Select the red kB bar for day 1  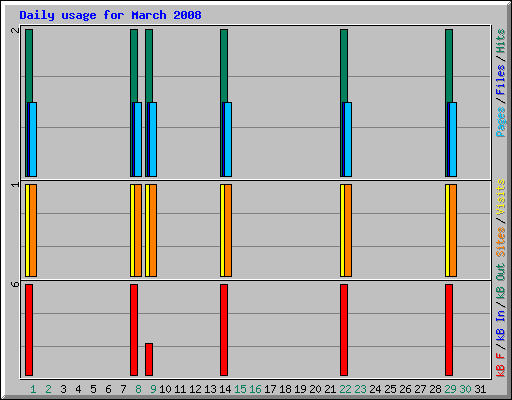[x=29, y=330]
